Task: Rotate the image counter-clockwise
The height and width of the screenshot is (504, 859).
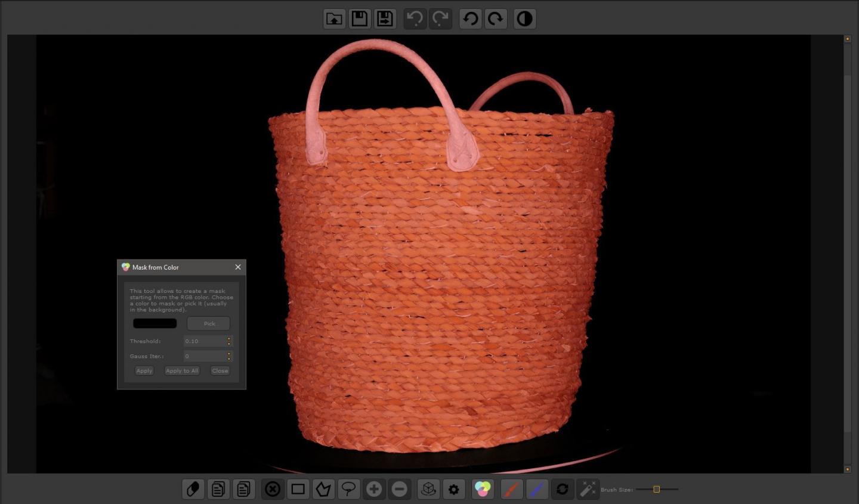Action: (470, 18)
